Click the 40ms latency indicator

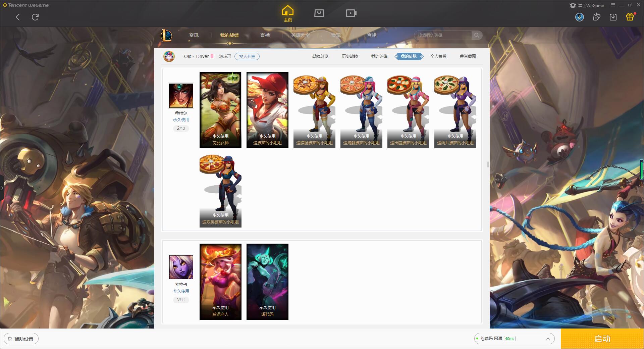[x=509, y=339]
